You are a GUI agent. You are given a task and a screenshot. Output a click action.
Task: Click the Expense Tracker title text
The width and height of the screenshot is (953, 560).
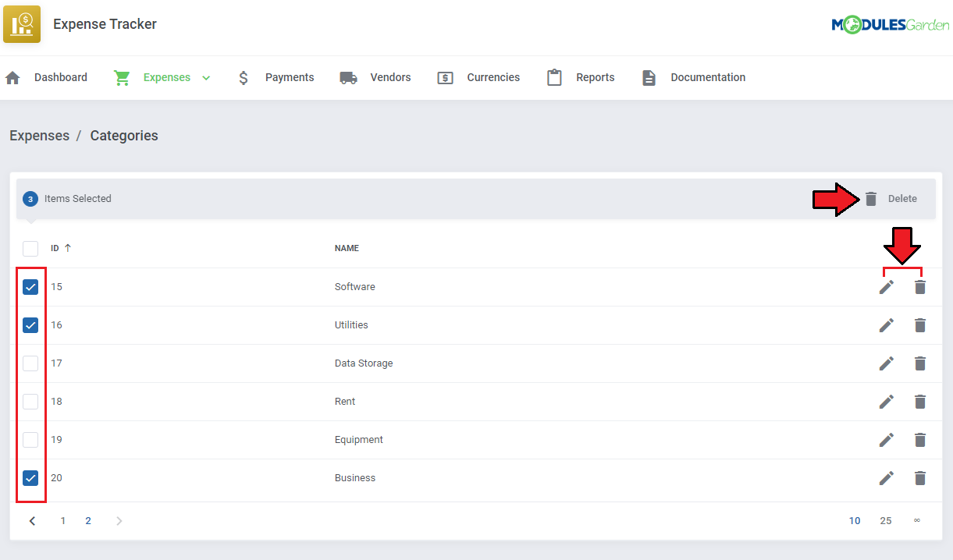click(105, 24)
